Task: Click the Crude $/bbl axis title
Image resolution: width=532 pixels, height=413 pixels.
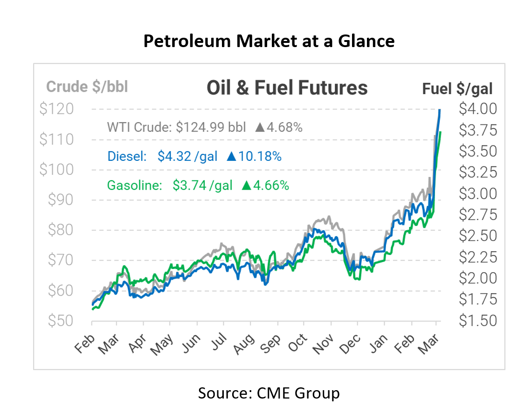Action: [x=87, y=87]
